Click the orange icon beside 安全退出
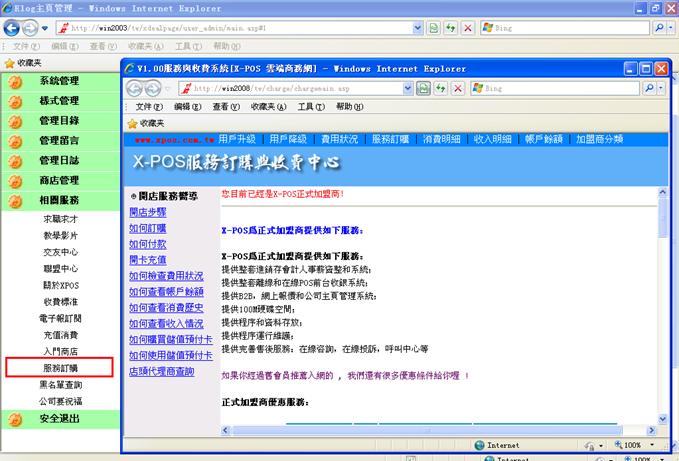This screenshot has height=461, width=679. (x=15, y=419)
